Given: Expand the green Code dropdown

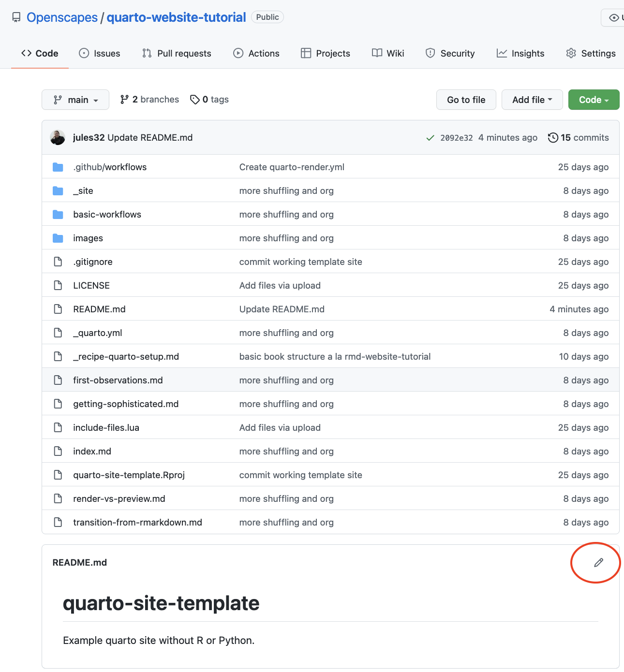Looking at the screenshot, I should (594, 100).
